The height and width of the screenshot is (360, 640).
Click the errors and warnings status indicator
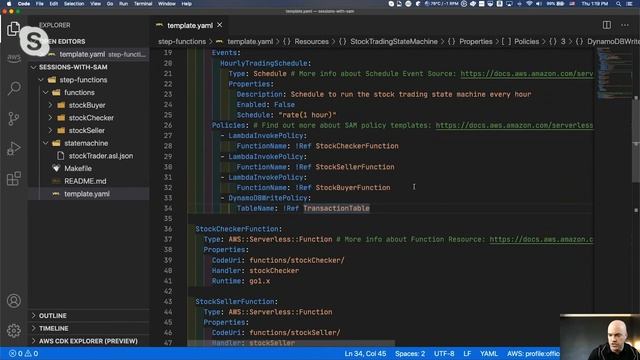pos(24,353)
